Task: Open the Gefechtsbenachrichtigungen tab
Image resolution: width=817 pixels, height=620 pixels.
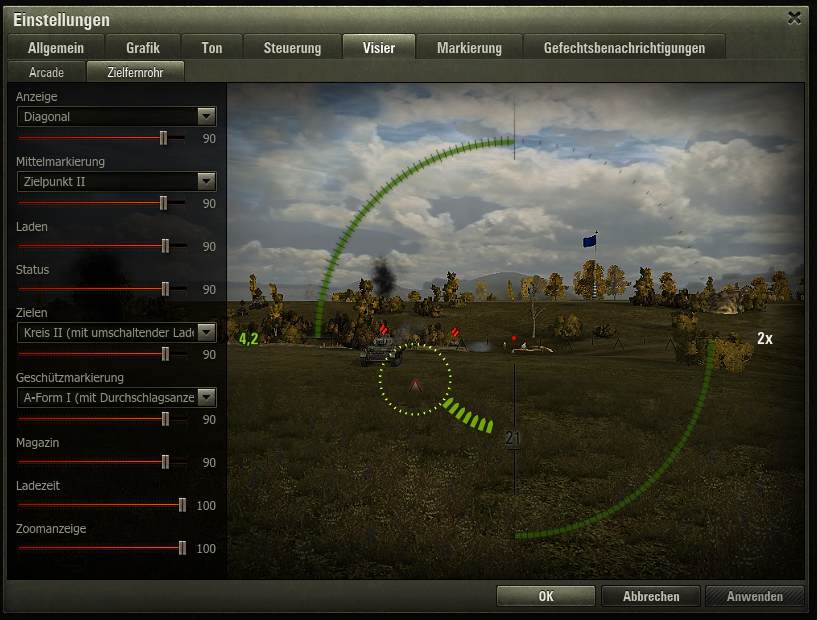Action: 624,48
